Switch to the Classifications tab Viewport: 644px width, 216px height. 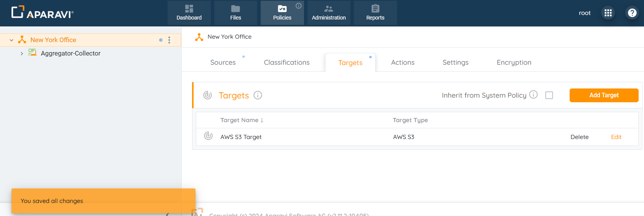pyautogui.click(x=286, y=62)
